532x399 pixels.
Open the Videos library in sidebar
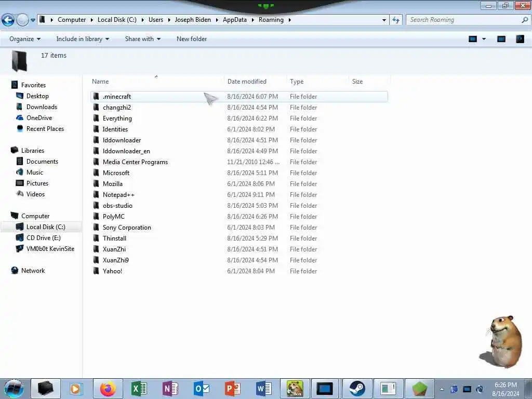tap(35, 194)
